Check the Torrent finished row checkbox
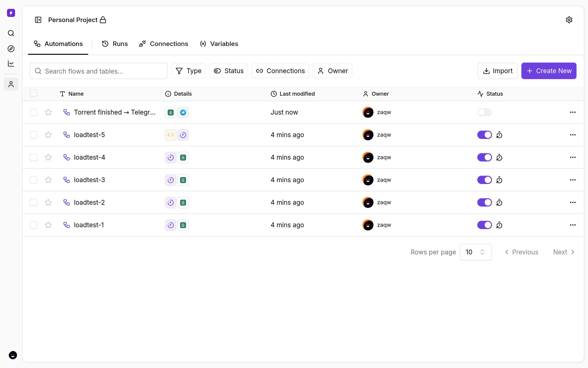The image size is (588, 368). [34, 112]
